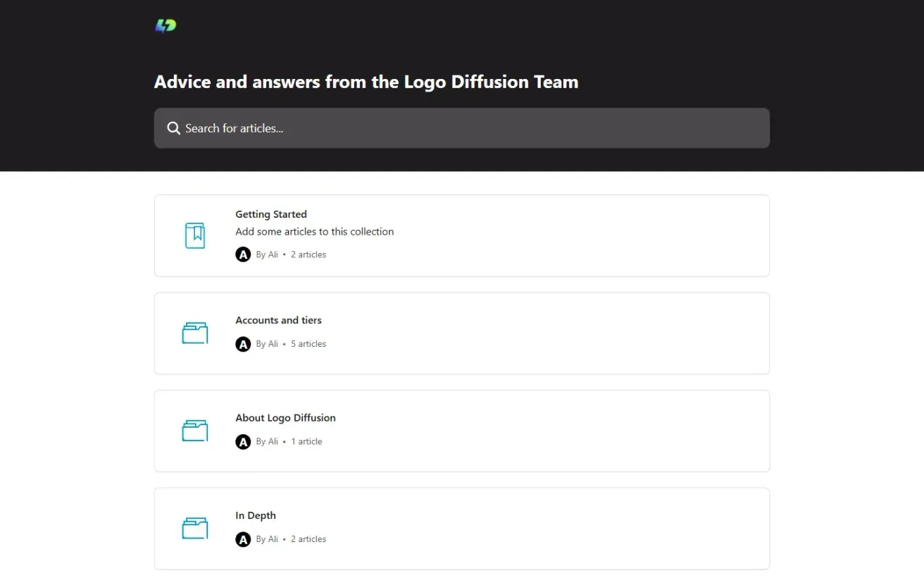Click Ali's avatar in the In Depth card
The image size is (924, 578).
point(243,539)
